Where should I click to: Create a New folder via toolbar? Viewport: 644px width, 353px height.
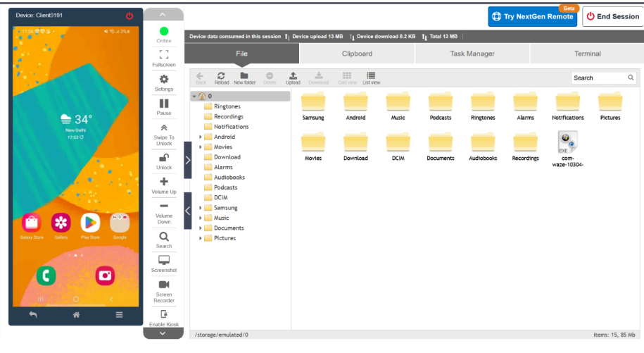pos(244,76)
